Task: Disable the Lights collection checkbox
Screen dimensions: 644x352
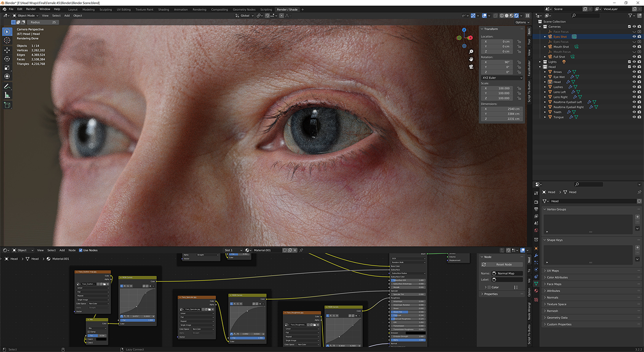Action: point(629,62)
